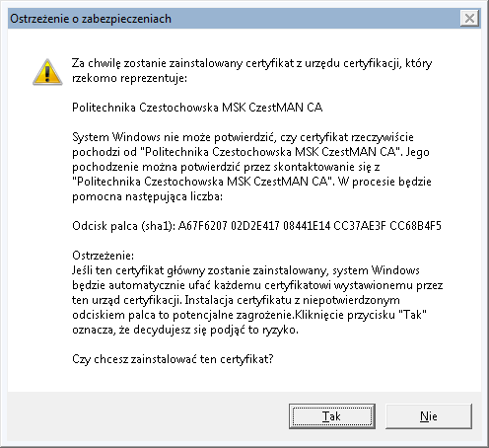Click the oznacza, że decydujesz się podjąć line
The image size is (489, 448).
click(185, 330)
